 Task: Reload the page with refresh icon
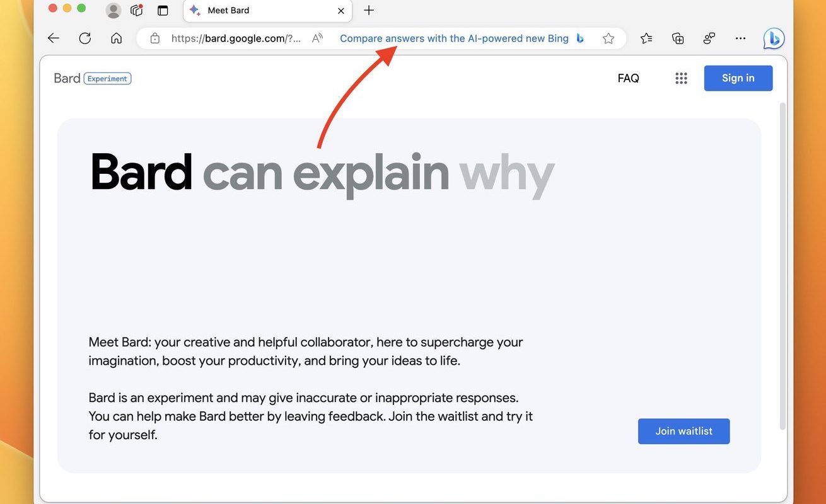(85, 38)
